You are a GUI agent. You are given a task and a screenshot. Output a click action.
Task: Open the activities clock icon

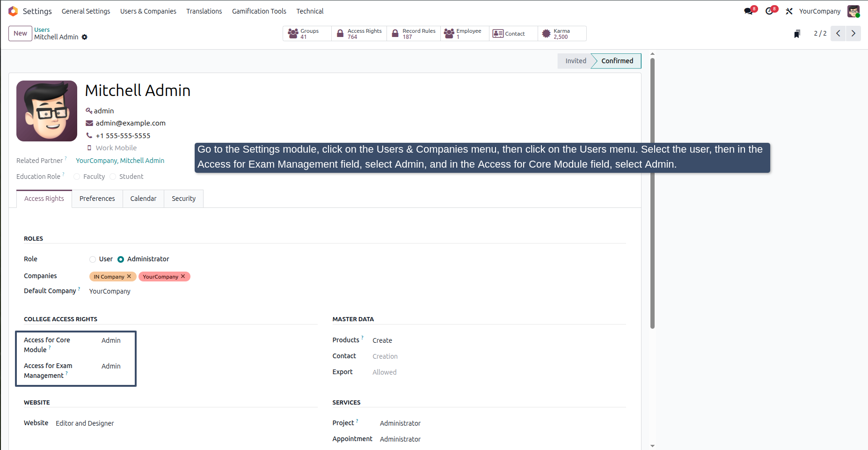[x=769, y=11]
